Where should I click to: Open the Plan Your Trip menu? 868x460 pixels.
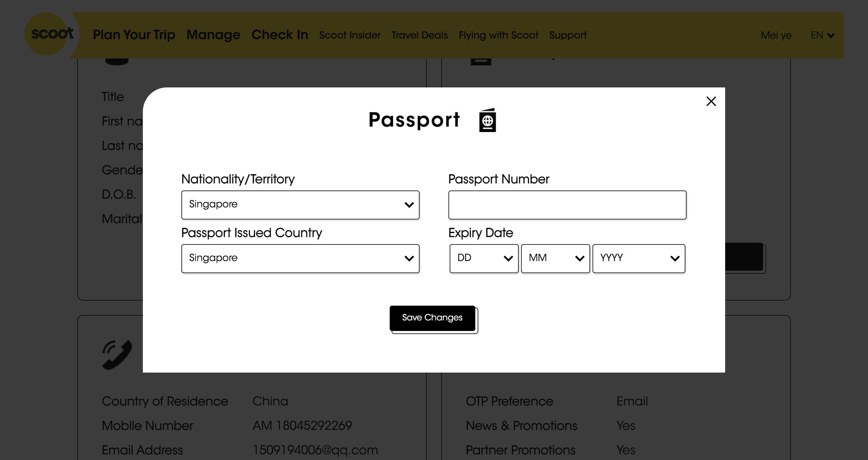click(134, 35)
